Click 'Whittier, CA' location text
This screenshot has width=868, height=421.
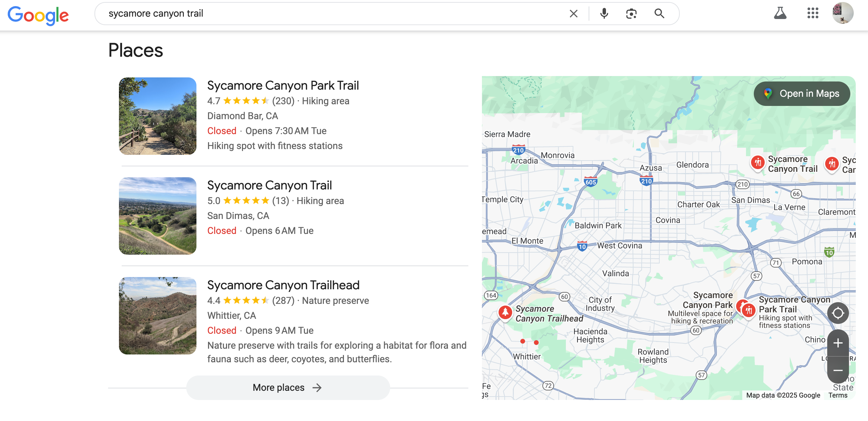click(x=232, y=316)
